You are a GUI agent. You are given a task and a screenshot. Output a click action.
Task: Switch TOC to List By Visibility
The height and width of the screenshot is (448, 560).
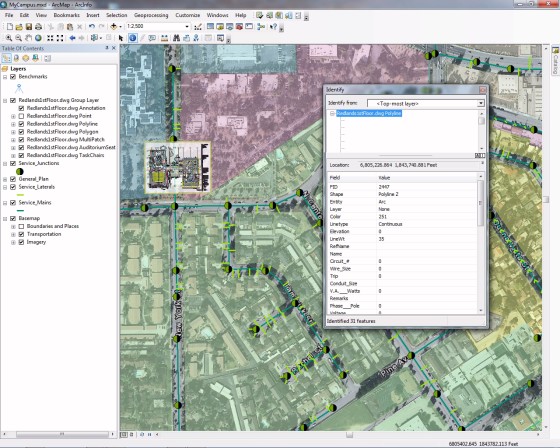click(x=26, y=58)
